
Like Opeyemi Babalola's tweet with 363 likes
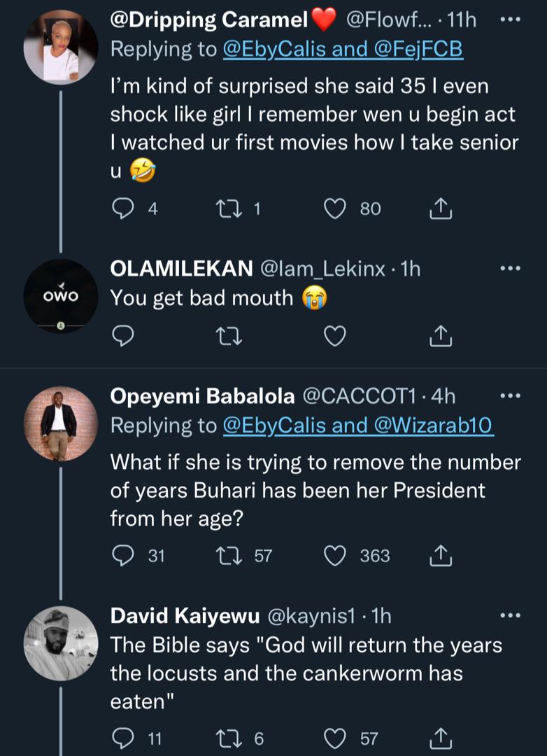point(336,556)
